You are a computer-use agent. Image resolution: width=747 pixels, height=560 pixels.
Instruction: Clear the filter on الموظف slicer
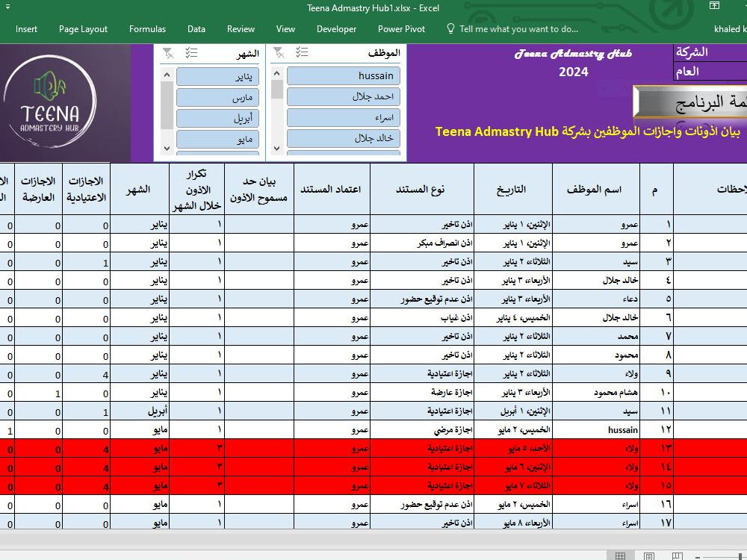click(279, 53)
